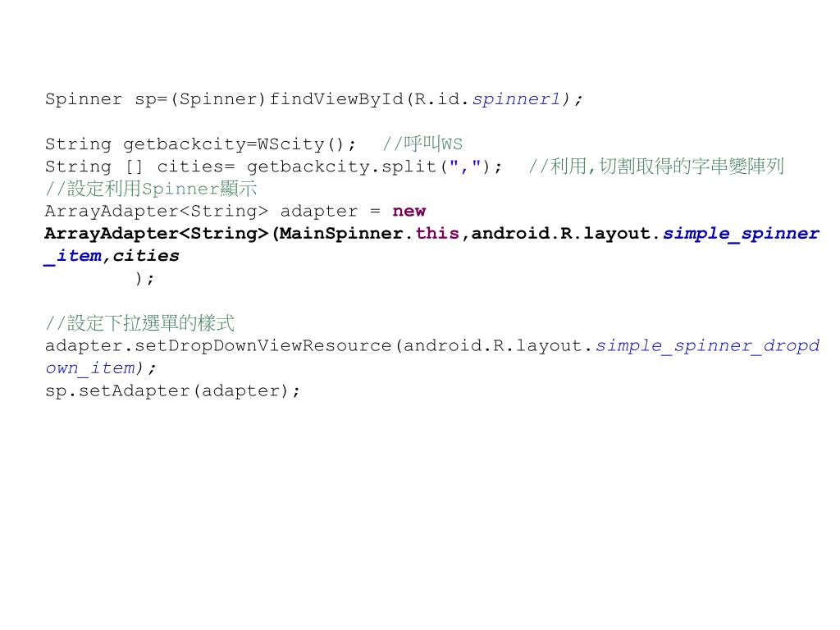Click bold 'ArrayAdapter<String>(MainSpinner' text
The width and height of the screenshot is (840, 630).
[224, 234]
